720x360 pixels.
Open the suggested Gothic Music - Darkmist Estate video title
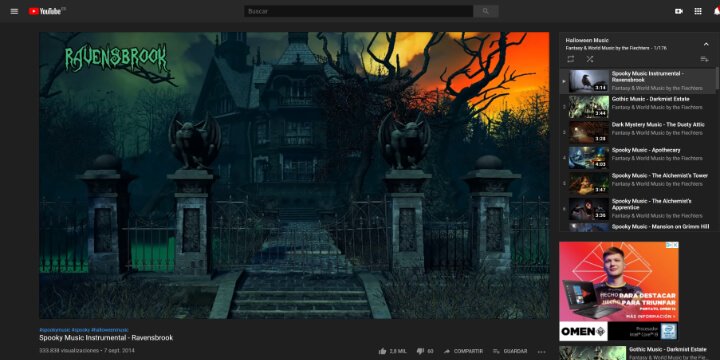tap(668, 349)
